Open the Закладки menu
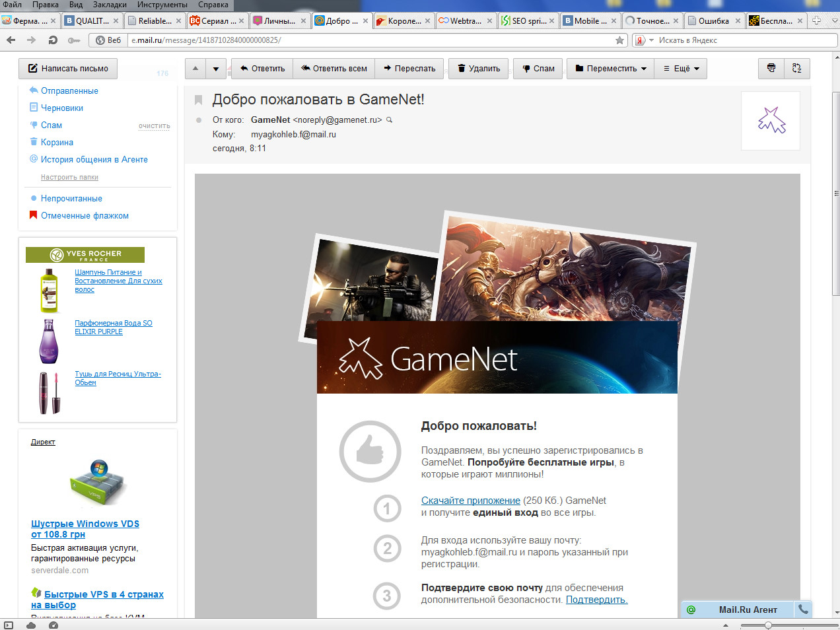This screenshot has width=840, height=630. pos(110,5)
